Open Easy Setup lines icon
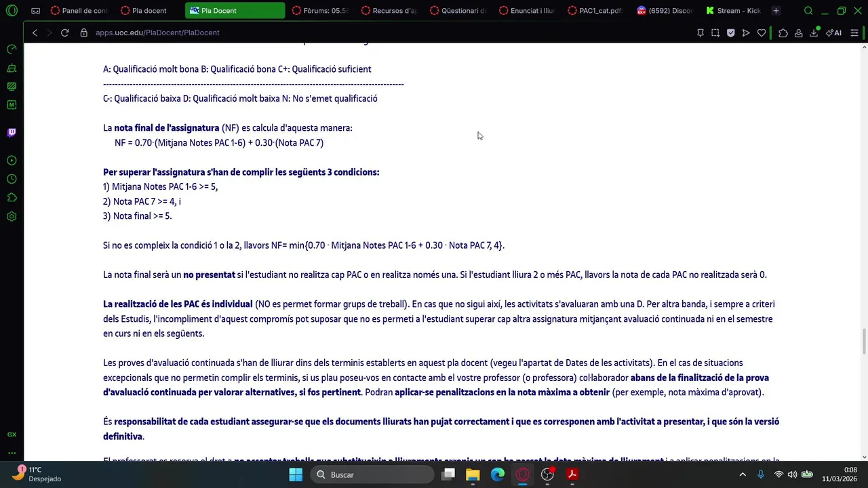The image size is (868, 488). [854, 33]
